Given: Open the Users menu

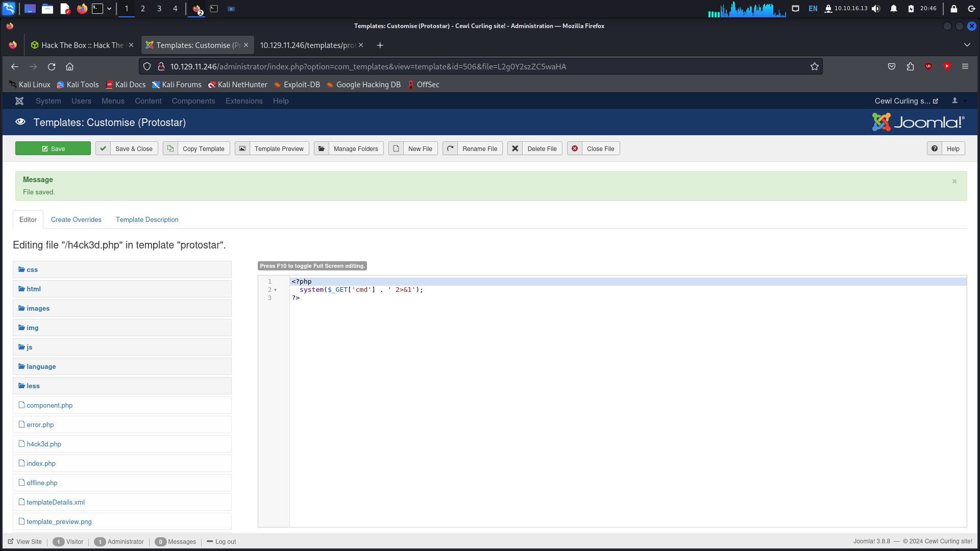Looking at the screenshot, I should 81,101.
